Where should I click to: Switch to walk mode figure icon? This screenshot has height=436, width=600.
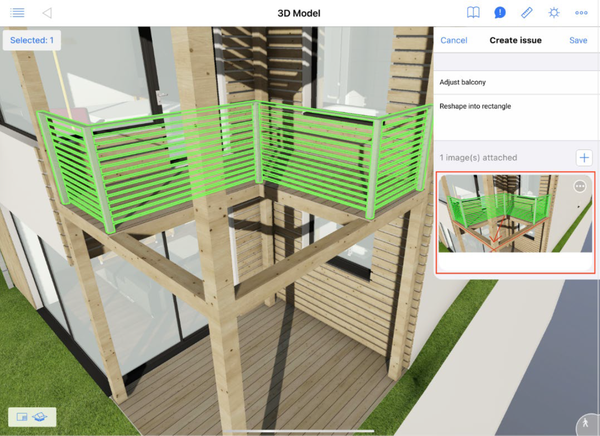pyautogui.click(x=586, y=424)
